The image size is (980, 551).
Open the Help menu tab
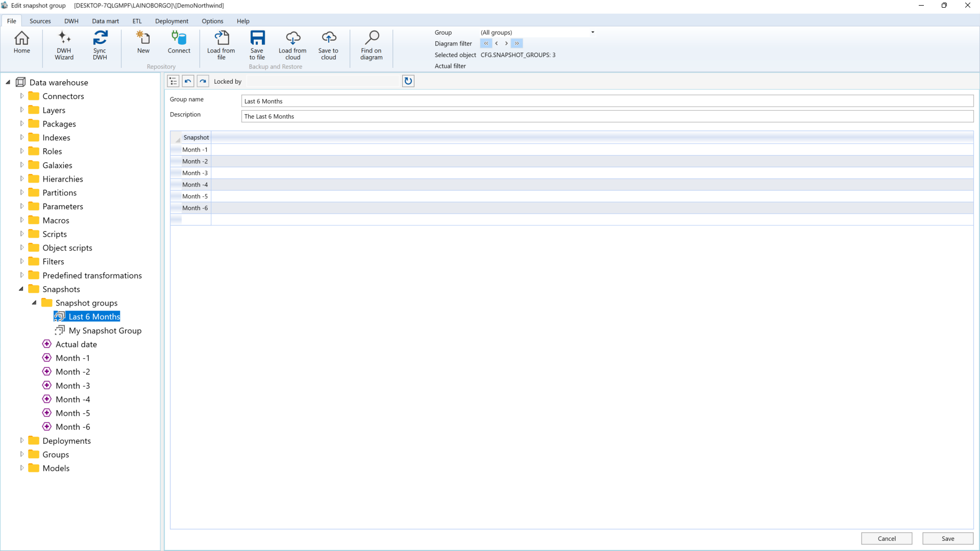pyautogui.click(x=243, y=21)
